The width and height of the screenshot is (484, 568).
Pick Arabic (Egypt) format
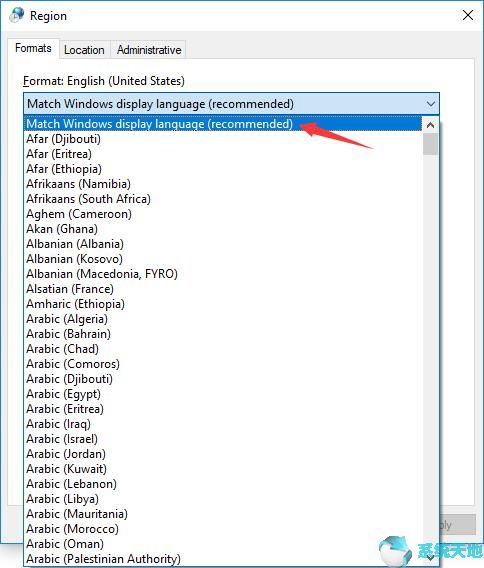click(x=223, y=394)
